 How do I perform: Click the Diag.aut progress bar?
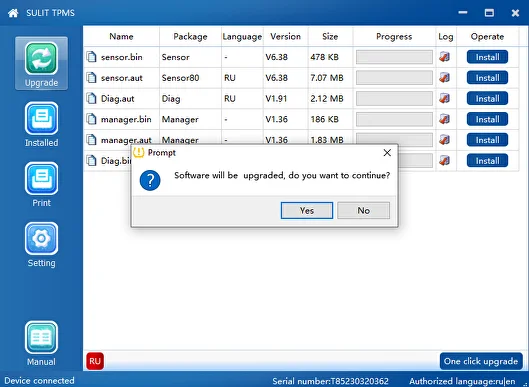click(394, 99)
